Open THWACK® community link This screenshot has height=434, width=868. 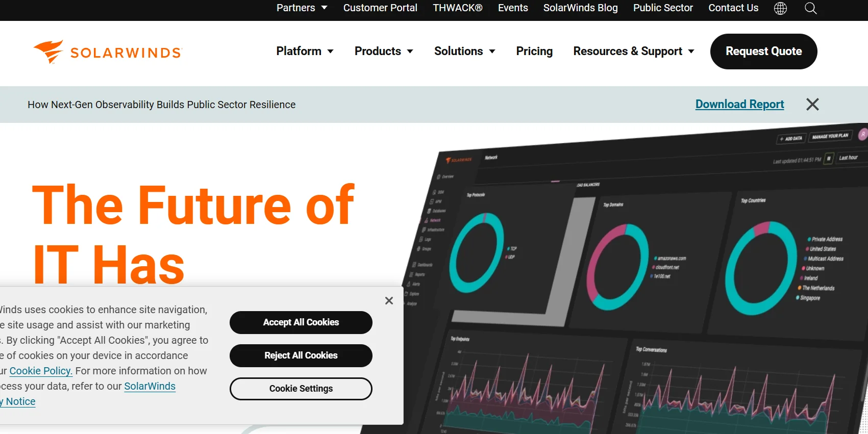click(458, 8)
